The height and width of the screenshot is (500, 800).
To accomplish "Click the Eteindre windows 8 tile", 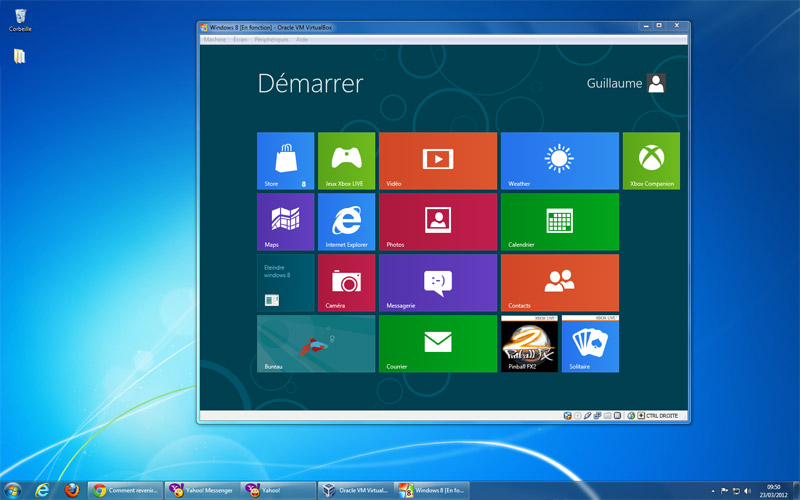I will tap(285, 283).
